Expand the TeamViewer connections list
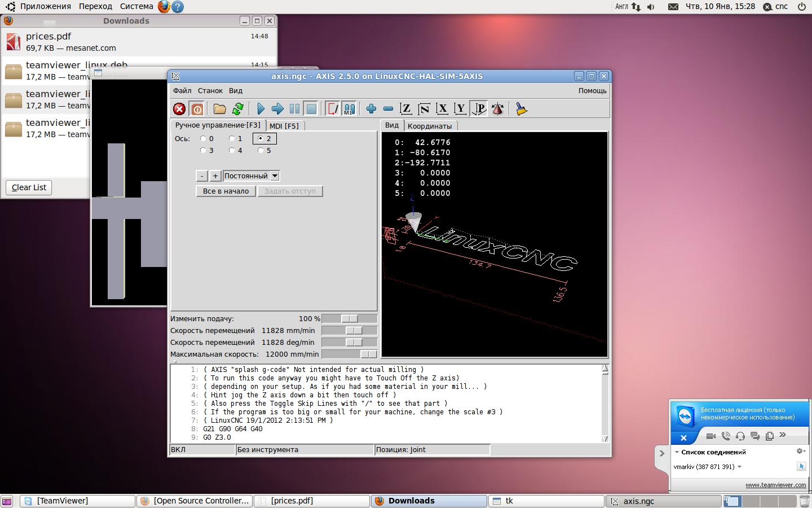This screenshot has height=508, width=812. tap(677, 452)
